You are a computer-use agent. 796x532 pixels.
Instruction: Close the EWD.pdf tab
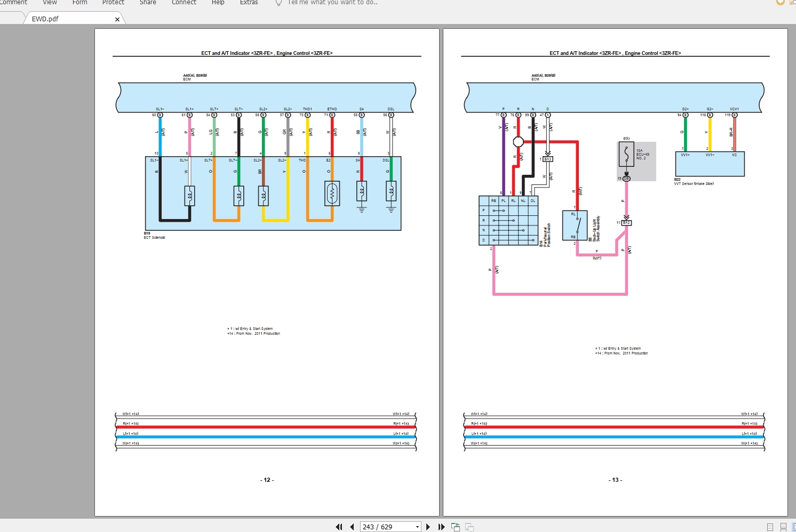(117, 19)
